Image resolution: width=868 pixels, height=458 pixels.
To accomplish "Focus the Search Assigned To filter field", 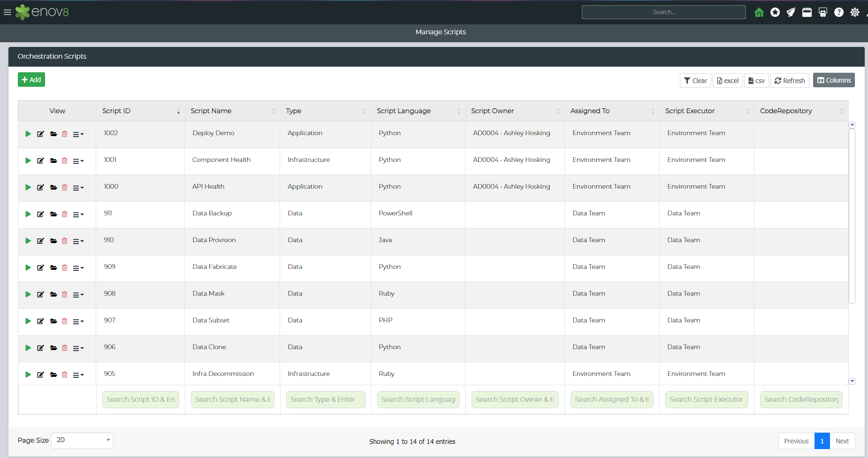I will tap(612, 399).
